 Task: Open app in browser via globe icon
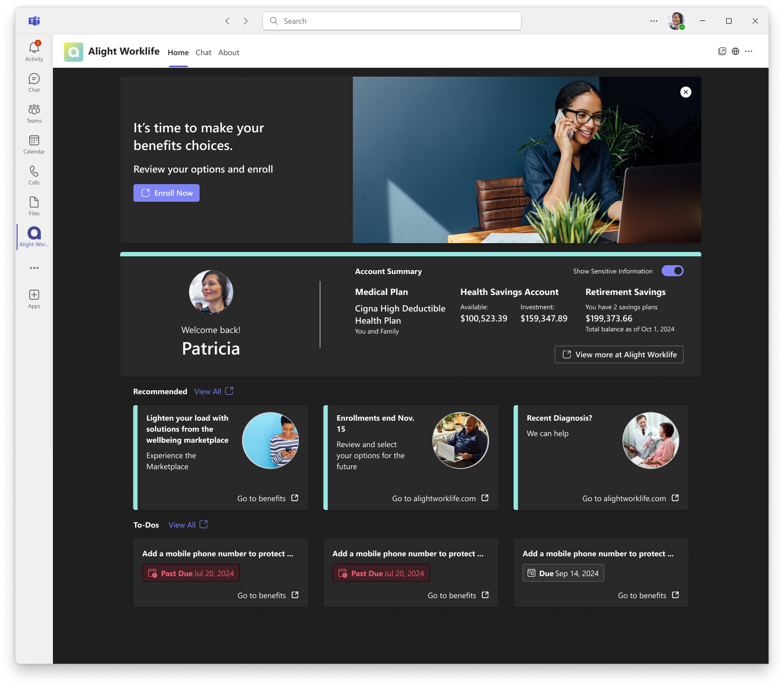tap(735, 51)
